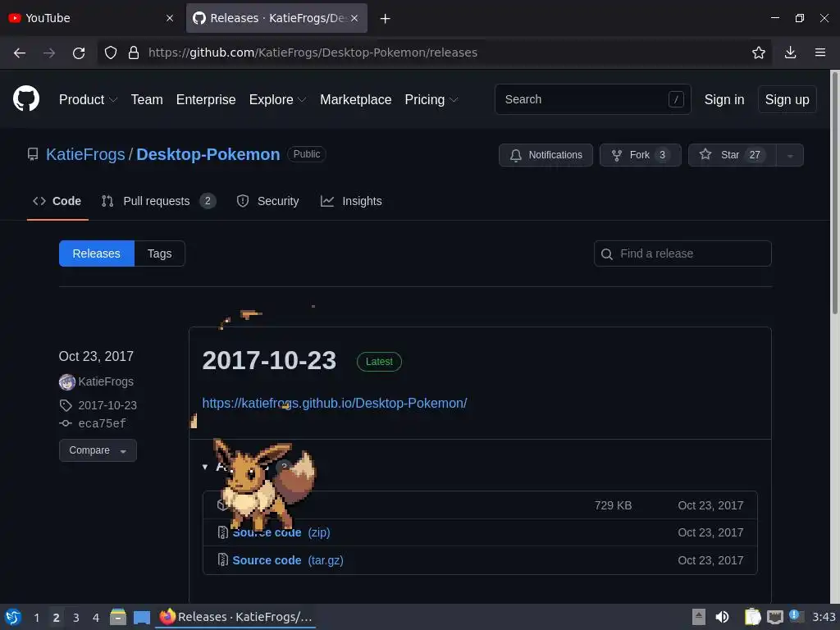Viewport: 840px width, 630px height.
Task: Open the Pull requests tab
Action: (x=158, y=202)
